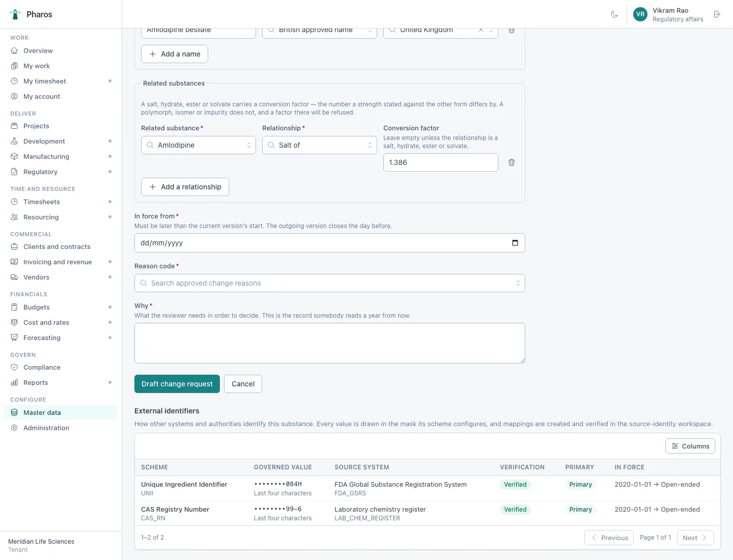This screenshot has height=560, width=733.
Task: Expand Development section dot
Action: [x=110, y=141]
